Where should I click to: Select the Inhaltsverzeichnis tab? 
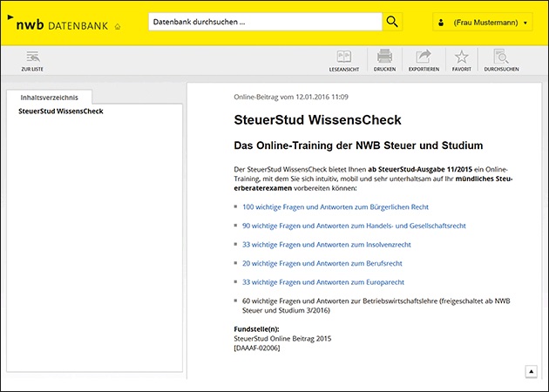49,97
